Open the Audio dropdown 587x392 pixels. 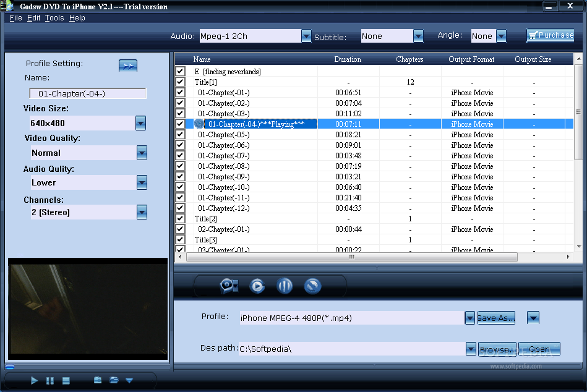306,36
